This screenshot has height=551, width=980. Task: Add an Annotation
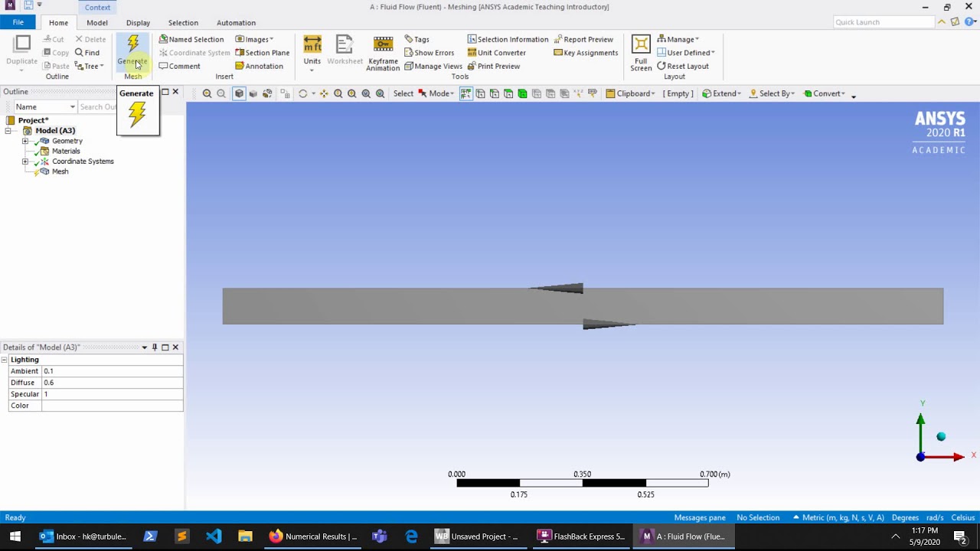[x=260, y=66]
